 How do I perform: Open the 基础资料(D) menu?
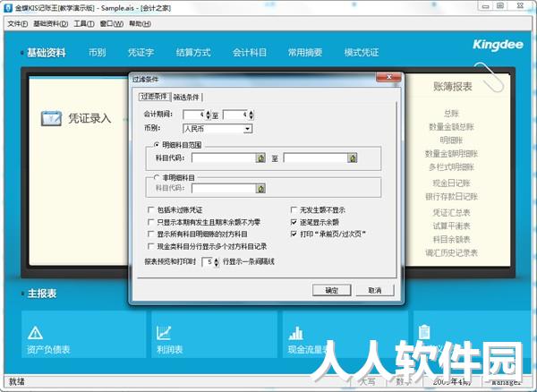click(51, 23)
